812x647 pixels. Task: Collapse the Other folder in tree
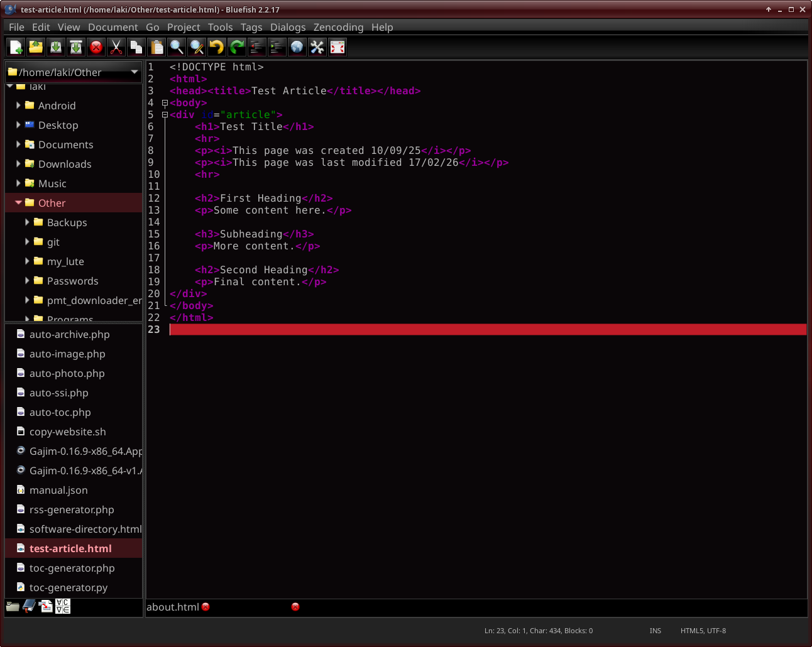click(x=18, y=203)
